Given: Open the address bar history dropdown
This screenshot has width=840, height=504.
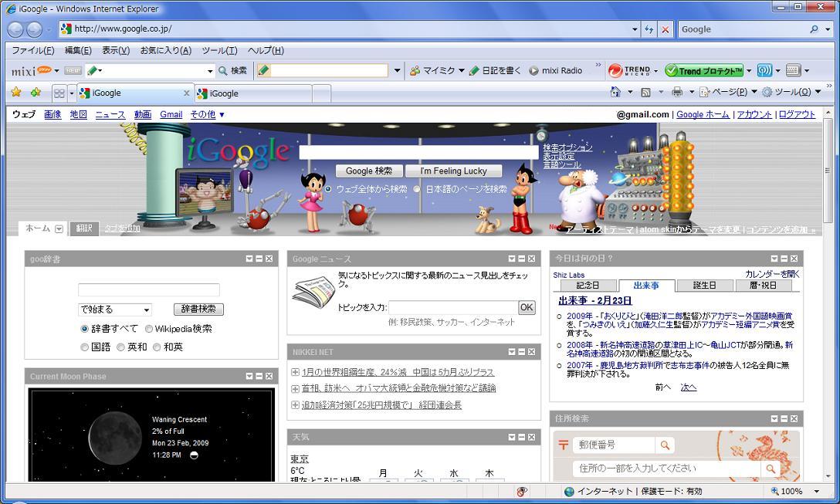Looking at the screenshot, I should (635, 29).
